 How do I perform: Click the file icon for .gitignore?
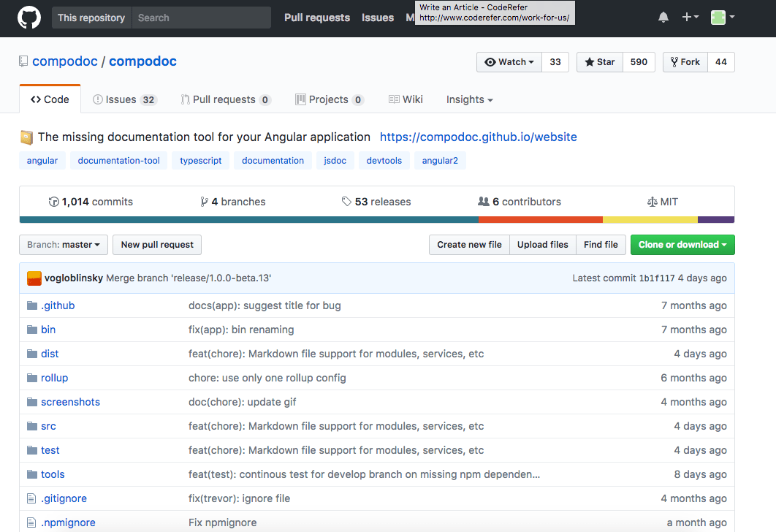(31, 498)
